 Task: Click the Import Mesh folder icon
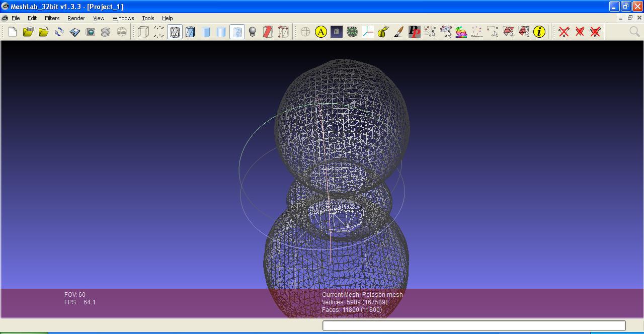click(44, 32)
